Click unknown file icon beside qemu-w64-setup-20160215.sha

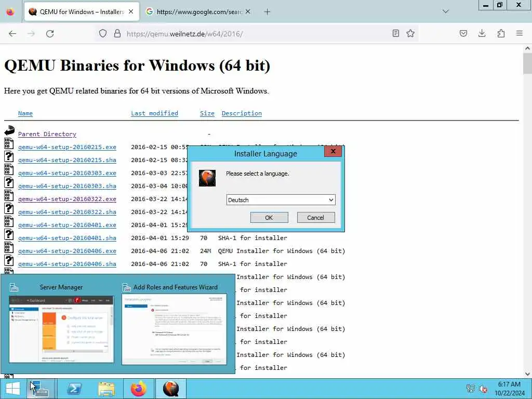click(x=9, y=156)
